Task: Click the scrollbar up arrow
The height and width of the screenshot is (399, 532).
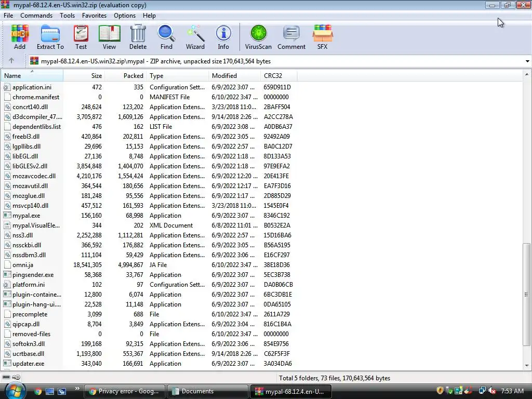Action: [x=527, y=74]
